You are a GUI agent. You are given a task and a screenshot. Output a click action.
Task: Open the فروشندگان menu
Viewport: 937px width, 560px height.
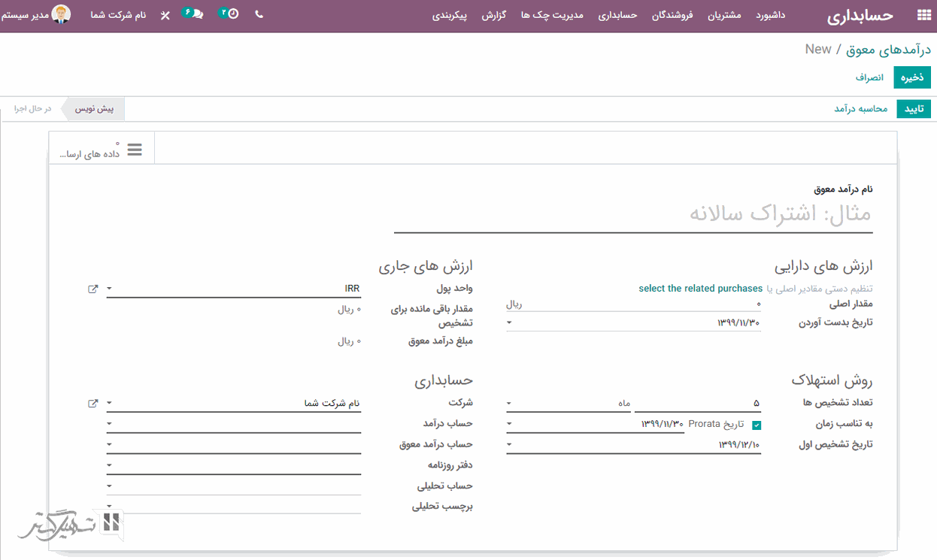[x=672, y=14]
